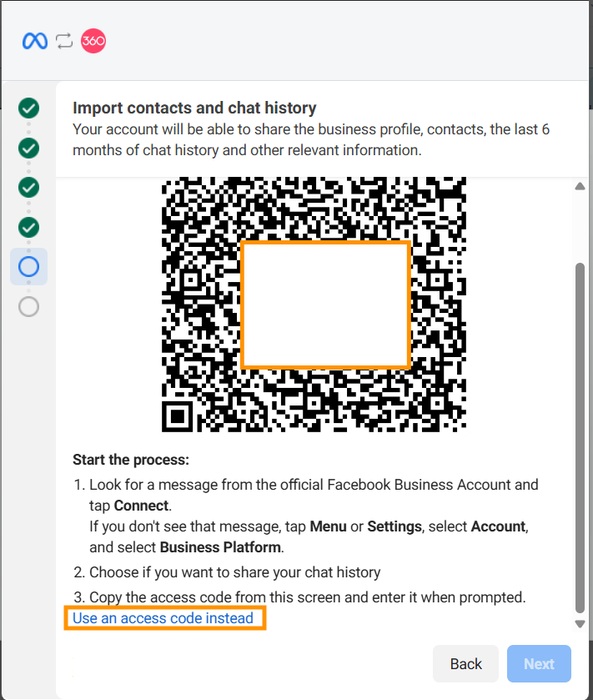Click the sync arrows icon between logos
Viewport: 593px width, 700px height.
[64, 41]
